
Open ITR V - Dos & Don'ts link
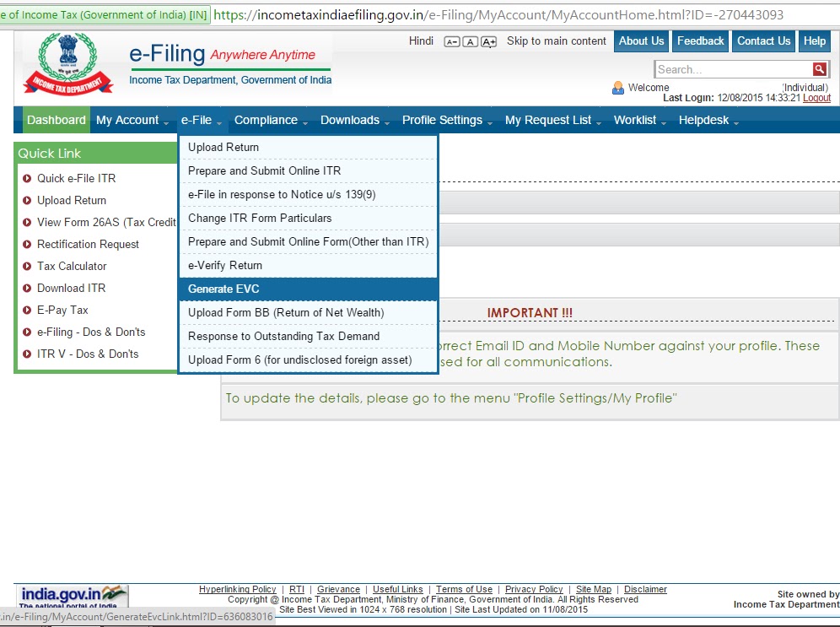(x=88, y=354)
